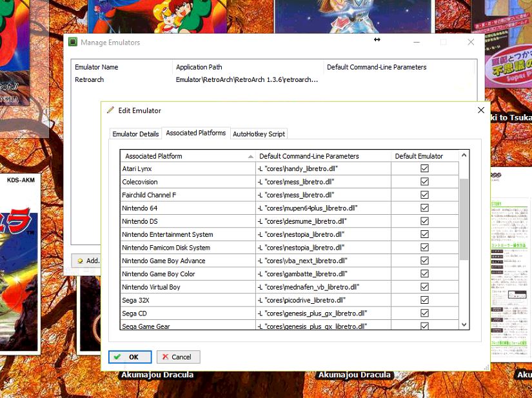Toggle Default Emulator checkbox for Nintendo 64

click(x=424, y=208)
